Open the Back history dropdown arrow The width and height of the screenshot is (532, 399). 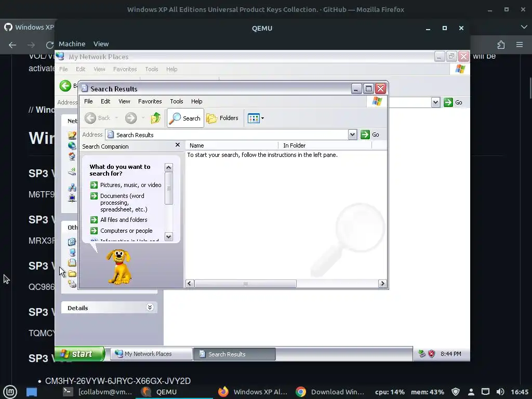pos(116,118)
